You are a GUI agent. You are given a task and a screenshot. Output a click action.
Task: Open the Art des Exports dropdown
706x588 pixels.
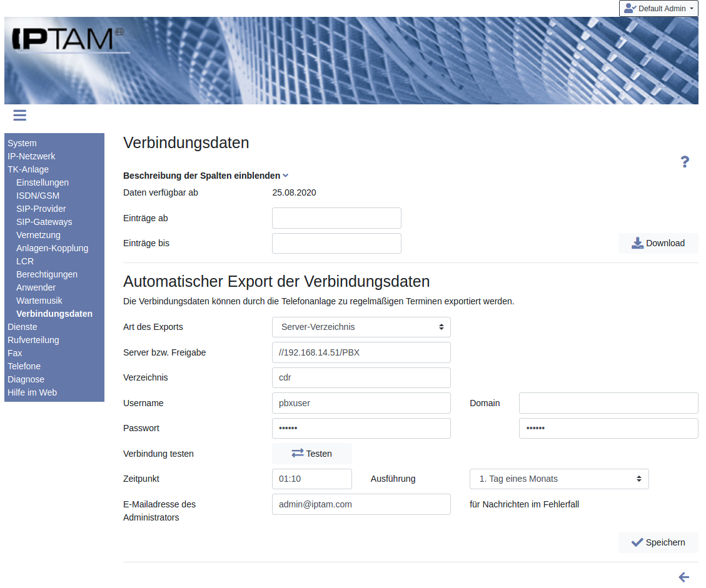pyautogui.click(x=361, y=327)
